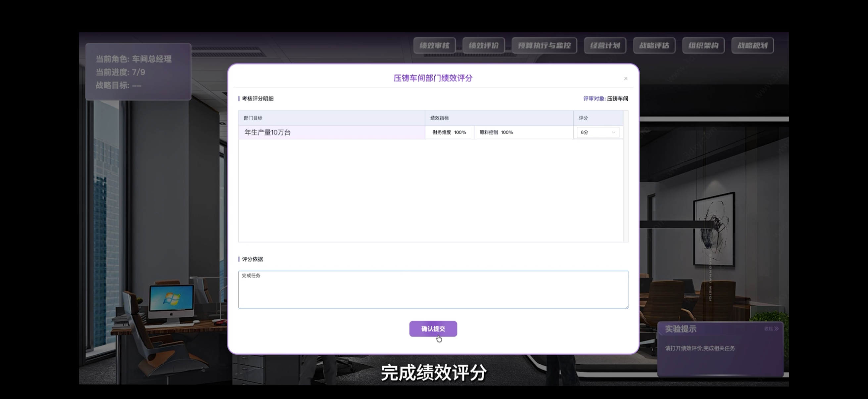Image resolution: width=868 pixels, height=399 pixels.
Task: Select the 年生产量10万台 row cell
Action: pyautogui.click(x=332, y=132)
